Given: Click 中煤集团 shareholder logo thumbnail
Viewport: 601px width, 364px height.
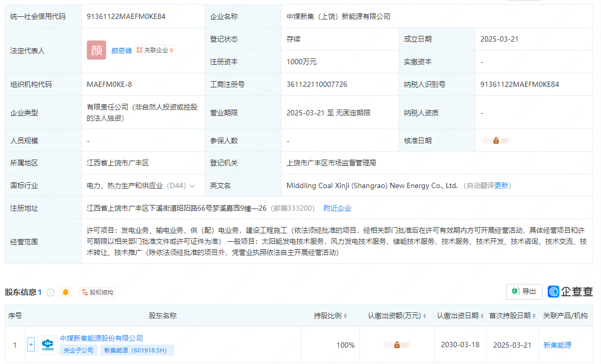Looking at the screenshot, I should pyautogui.click(x=47, y=345).
